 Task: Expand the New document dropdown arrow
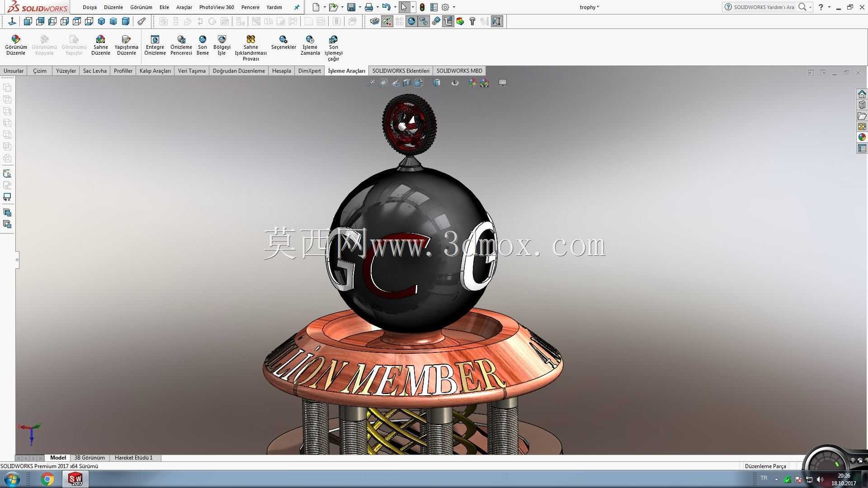tap(325, 7)
